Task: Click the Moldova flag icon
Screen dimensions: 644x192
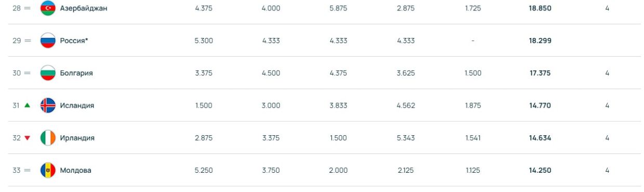Action: point(48,170)
